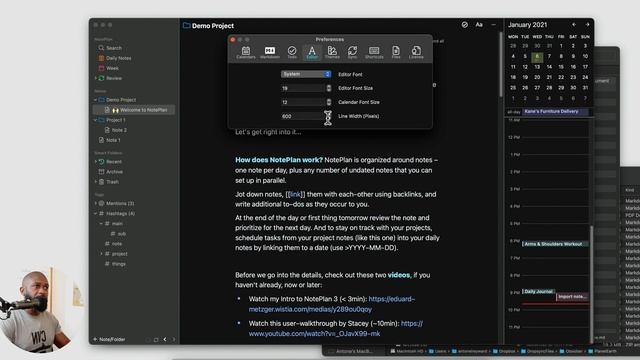The image size is (640, 360).
Task: Click the checkmark circle icon in header
Action: coord(464,25)
